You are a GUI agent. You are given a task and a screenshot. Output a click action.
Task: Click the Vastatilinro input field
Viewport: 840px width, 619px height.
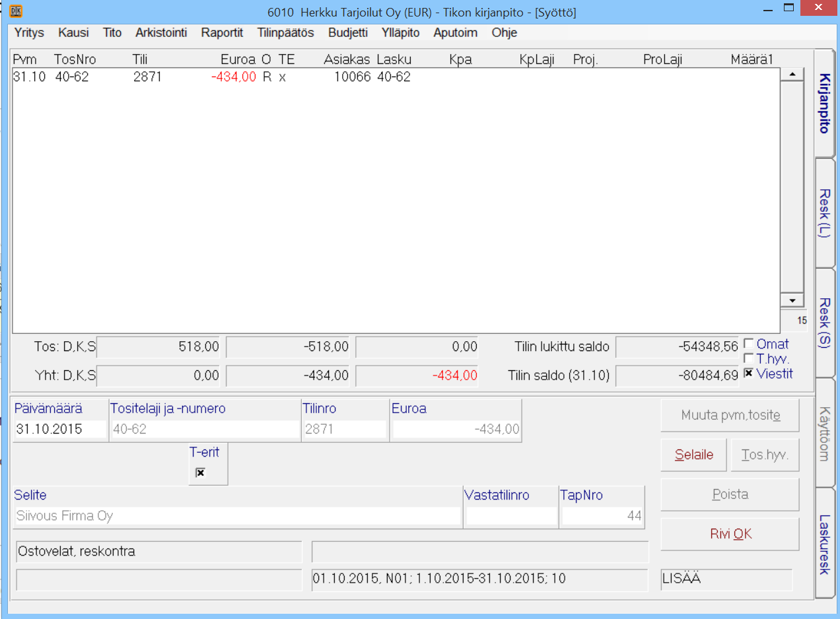pyautogui.click(x=511, y=516)
